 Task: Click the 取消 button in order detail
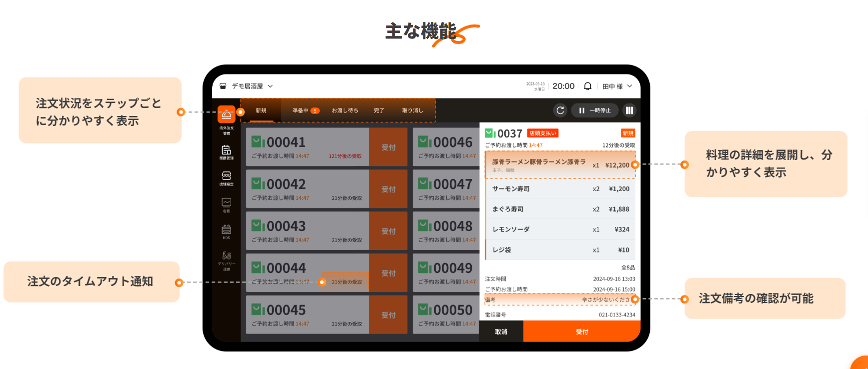[x=501, y=331]
